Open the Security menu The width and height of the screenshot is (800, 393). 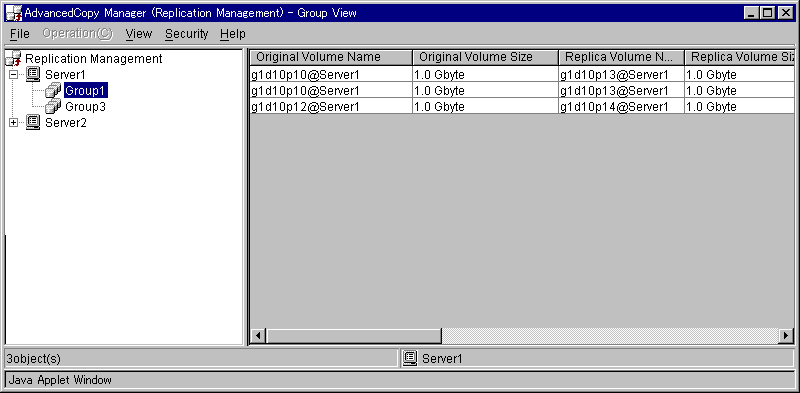tap(187, 34)
